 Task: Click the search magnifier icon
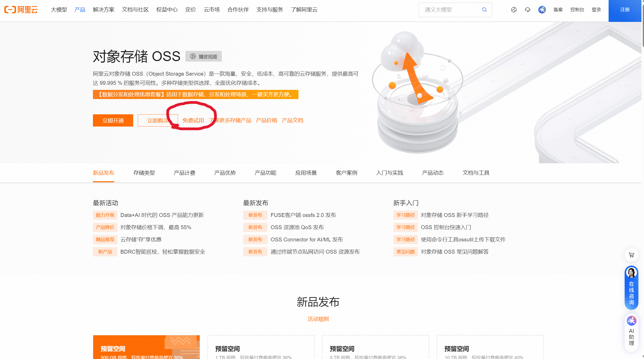coord(484,10)
